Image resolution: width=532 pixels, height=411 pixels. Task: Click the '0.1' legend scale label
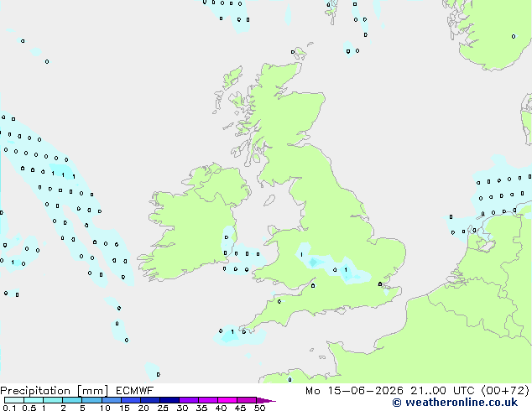coord(9,408)
